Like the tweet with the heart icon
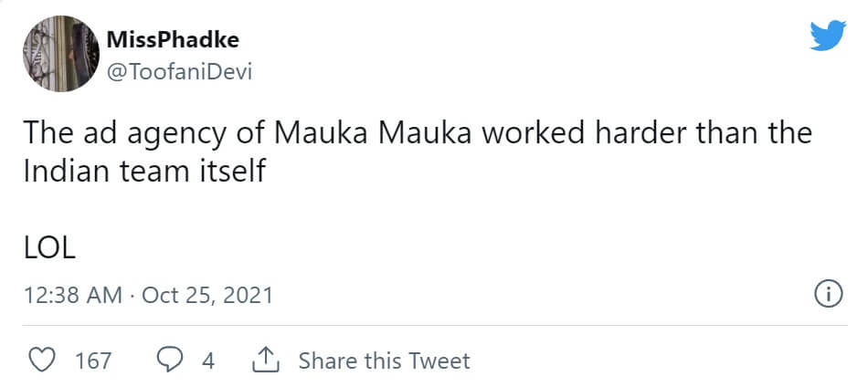868x387 pixels. pyautogui.click(x=42, y=361)
